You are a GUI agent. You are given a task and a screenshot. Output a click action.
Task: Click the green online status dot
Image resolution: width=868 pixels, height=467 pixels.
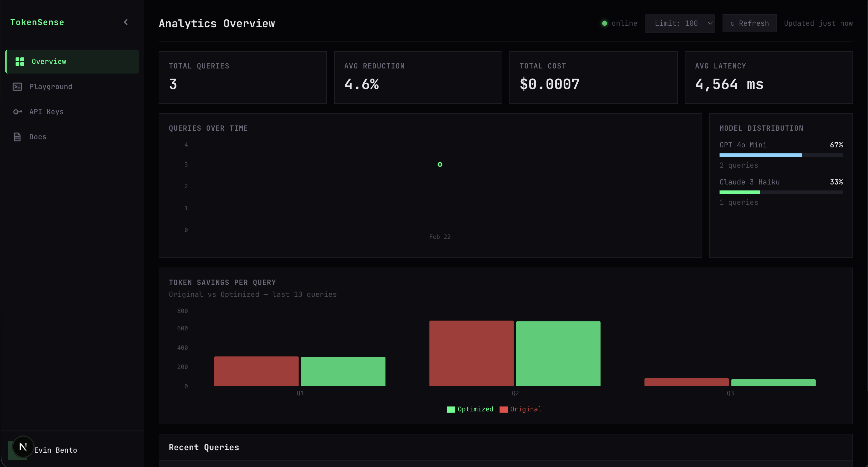(605, 23)
